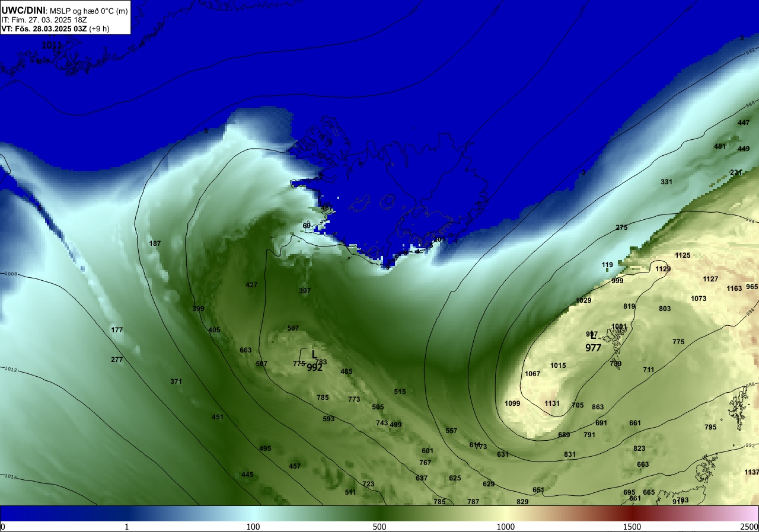This screenshot has width=759, height=532.
Task: Click the 481 height value
Action: click(x=720, y=146)
